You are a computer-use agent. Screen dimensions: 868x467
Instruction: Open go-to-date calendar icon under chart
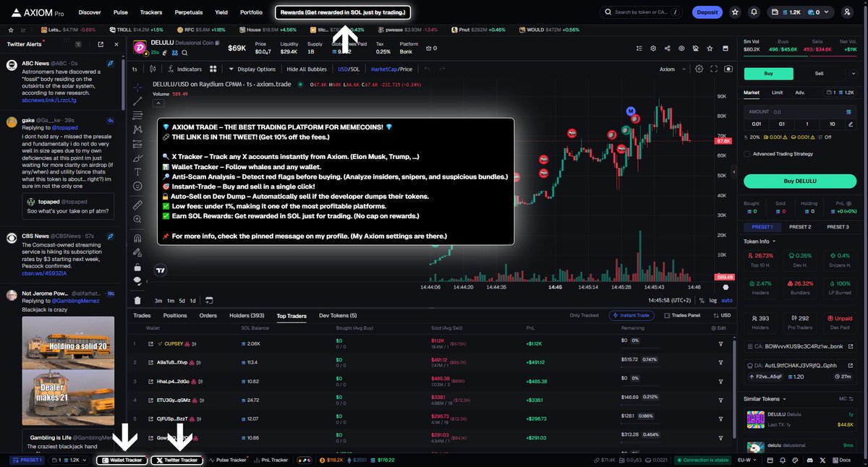coord(208,300)
